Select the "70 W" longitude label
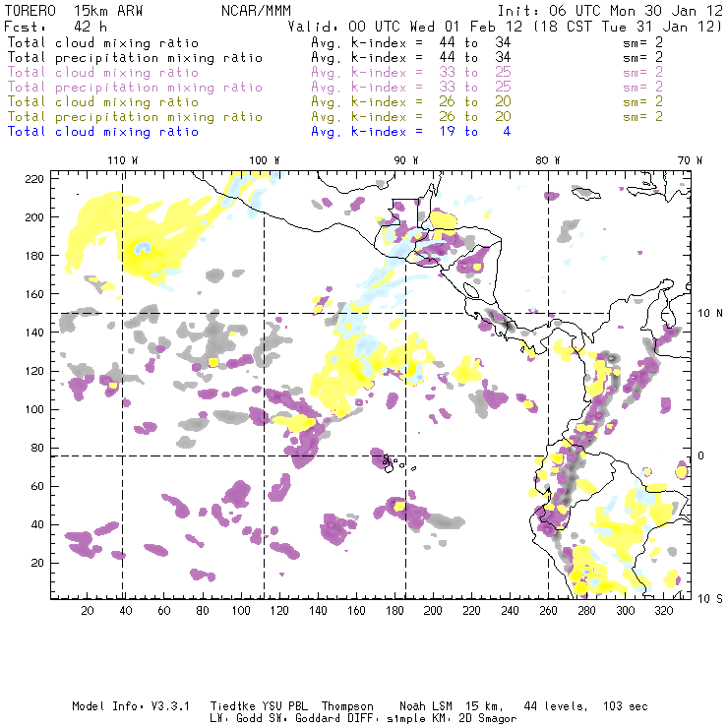This screenshot has width=728, height=728. (x=690, y=160)
